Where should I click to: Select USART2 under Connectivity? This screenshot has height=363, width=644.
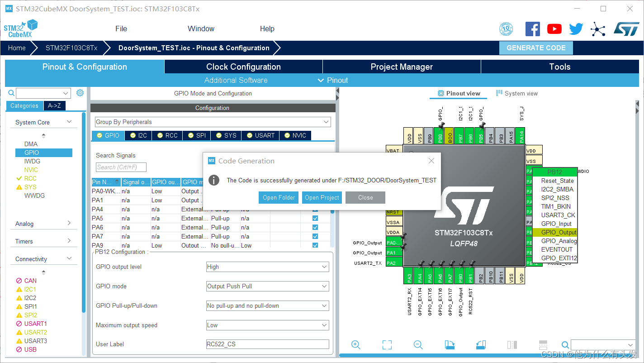[35, 332]
